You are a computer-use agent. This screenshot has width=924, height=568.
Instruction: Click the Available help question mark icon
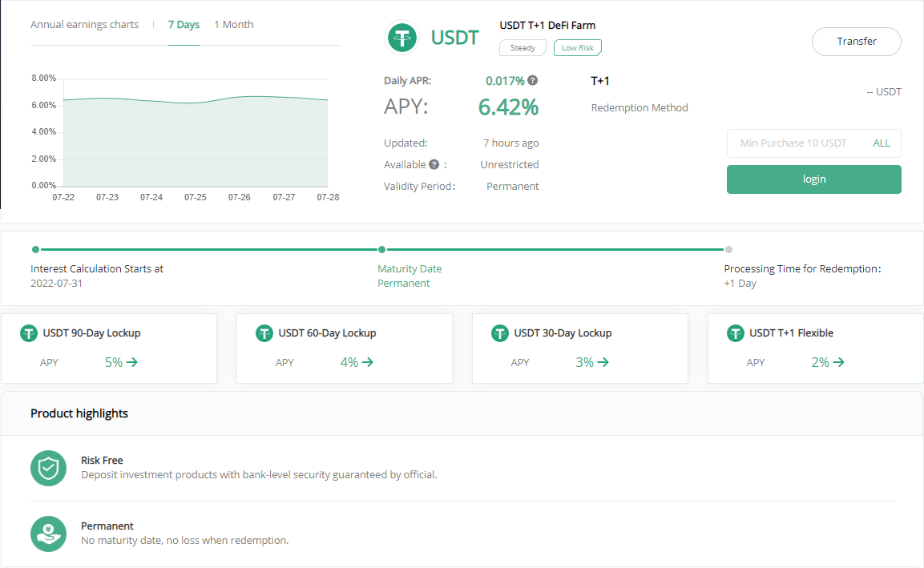tap(434, 164)
